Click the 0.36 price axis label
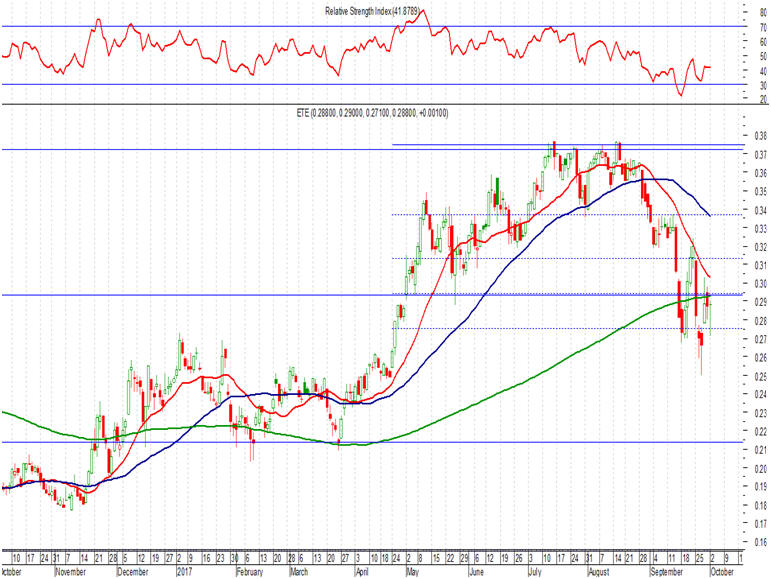This screenshot has width=771, height=579. tap(760, 173)
